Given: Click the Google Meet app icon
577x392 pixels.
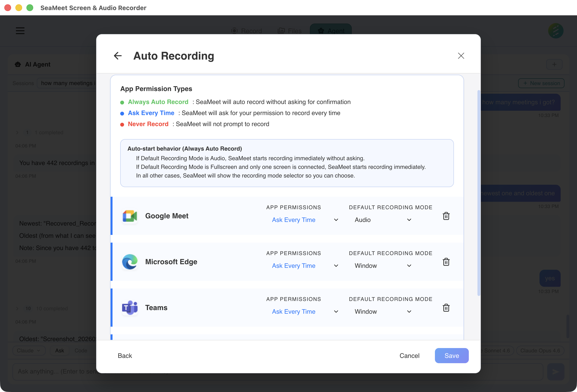Looking at the screenshot, I should point(129,216).
